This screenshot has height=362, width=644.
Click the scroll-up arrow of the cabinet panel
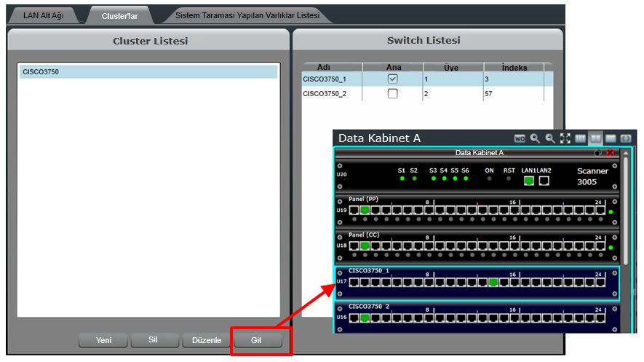click(625, 154)
